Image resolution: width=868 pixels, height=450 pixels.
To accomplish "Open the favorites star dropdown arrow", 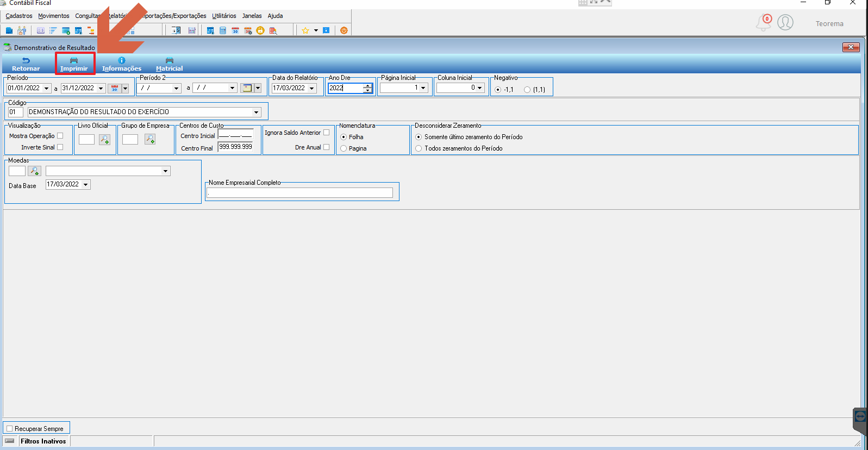I will click(316, 30).
